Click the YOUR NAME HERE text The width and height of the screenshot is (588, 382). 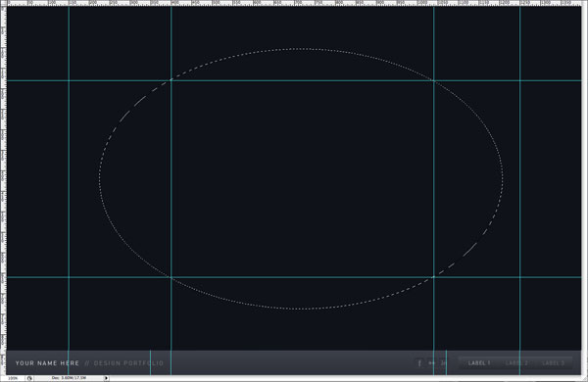[x=47, y=363]
